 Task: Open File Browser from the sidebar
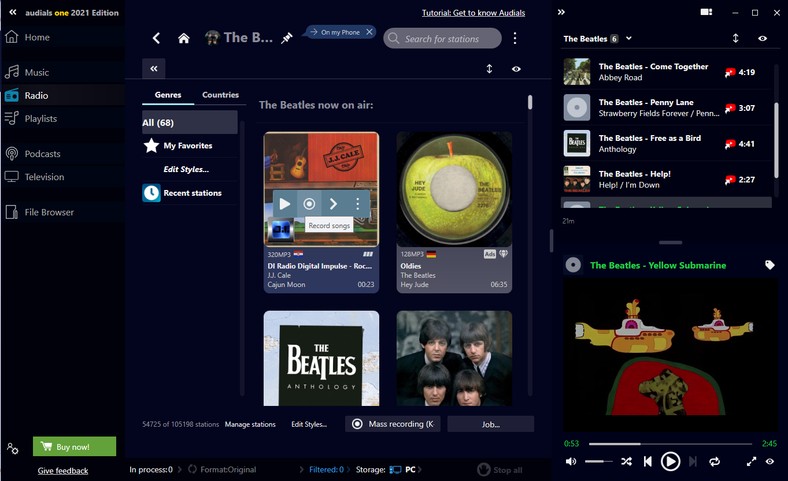click(x=49, y=212)
